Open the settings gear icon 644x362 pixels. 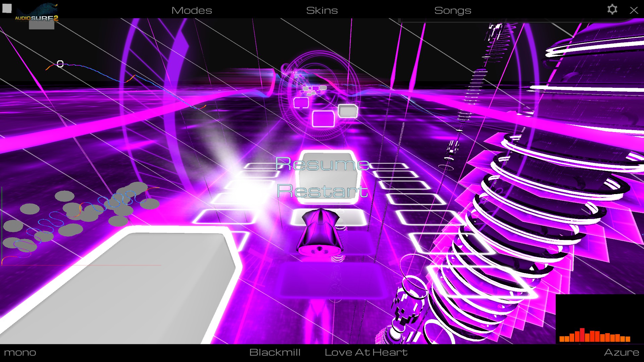pos(612,9)
